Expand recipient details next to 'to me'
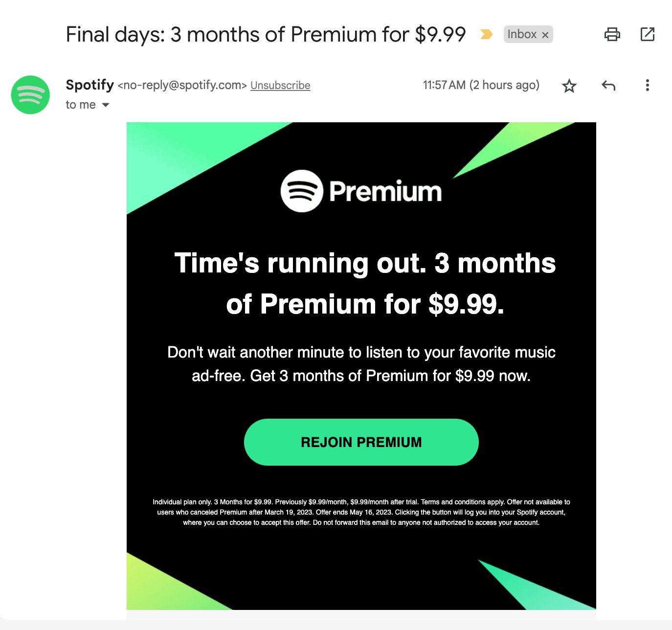 click(106, 105)
